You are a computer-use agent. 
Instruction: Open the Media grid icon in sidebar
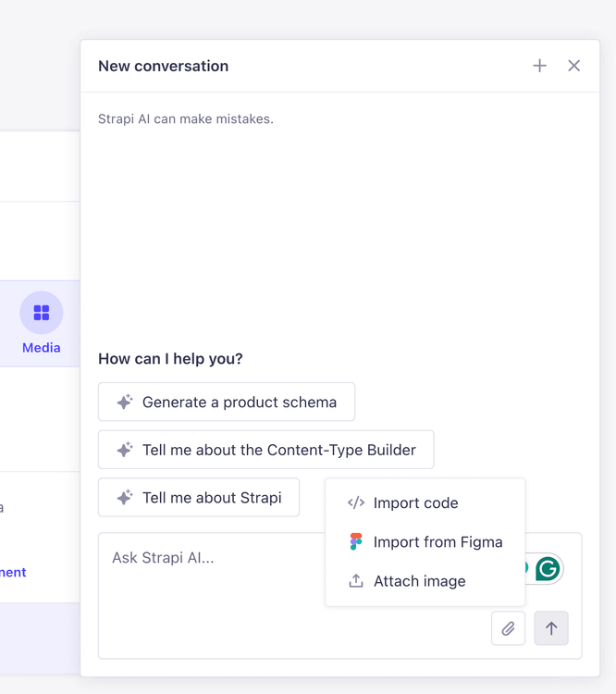coord(42,313)
